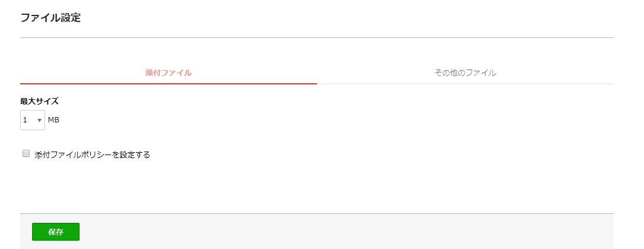Save the file settings

(56, 232)
